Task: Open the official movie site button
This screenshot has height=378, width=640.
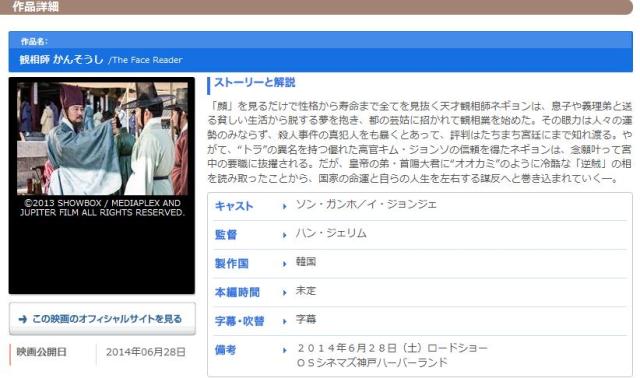Action: 102,319
